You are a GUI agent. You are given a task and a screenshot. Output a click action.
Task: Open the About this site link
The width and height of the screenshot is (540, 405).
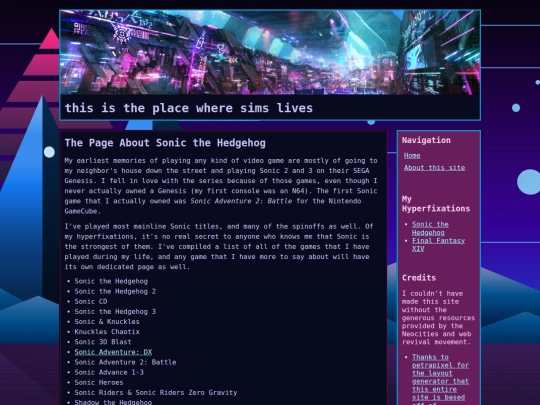(434, 168)
